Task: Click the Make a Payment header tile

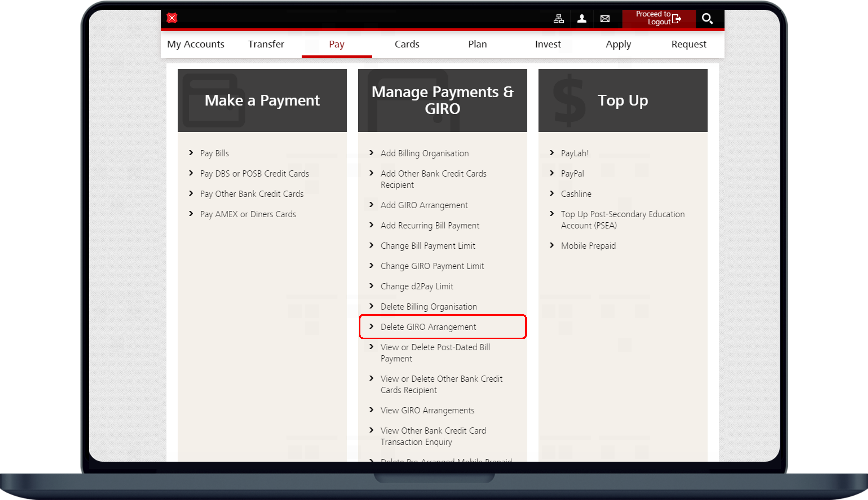Action: [262, 100]
